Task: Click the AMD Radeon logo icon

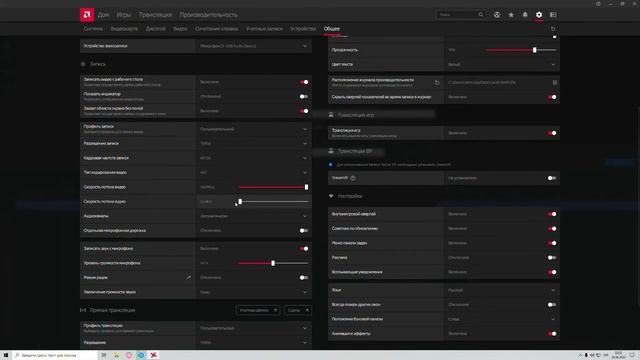Action: coord(87,15)
